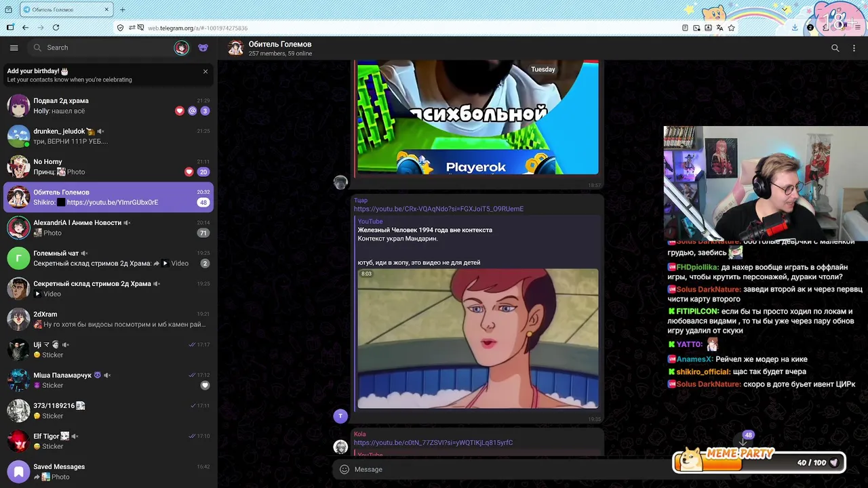Open browser downloads panel
The image size is (868, 488).
pos(794,28)
